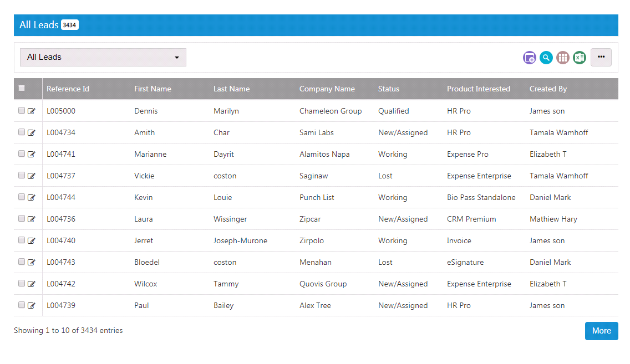Open the Add New Lead icon
630x364 pixels.
click(x=529, y=57)
